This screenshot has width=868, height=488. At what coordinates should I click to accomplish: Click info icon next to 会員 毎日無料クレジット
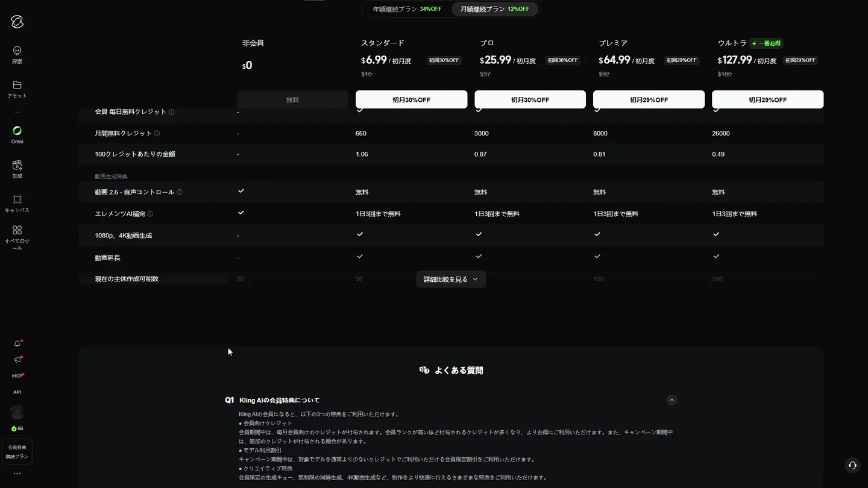coord(171,112)
